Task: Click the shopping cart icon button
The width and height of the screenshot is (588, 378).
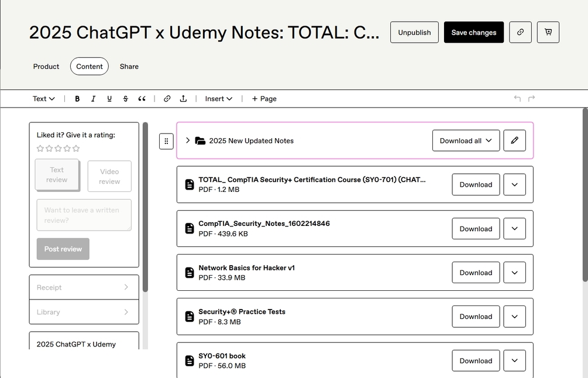Action: tap(548, 32)
